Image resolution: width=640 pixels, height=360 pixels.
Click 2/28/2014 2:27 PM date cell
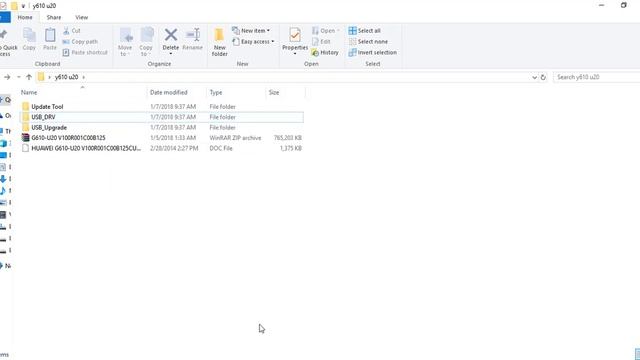click(174, 149)
